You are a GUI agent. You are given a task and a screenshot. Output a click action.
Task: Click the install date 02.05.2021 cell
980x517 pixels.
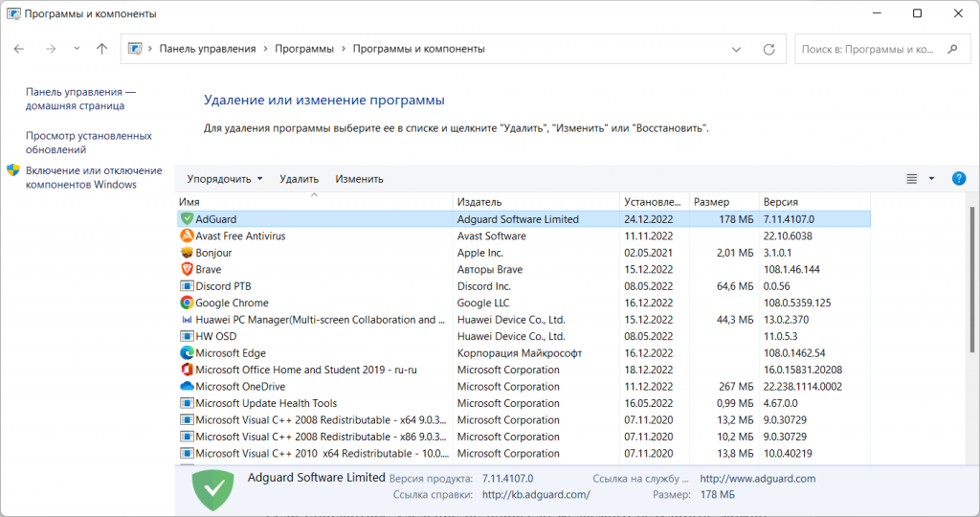[x=648, y=253]
